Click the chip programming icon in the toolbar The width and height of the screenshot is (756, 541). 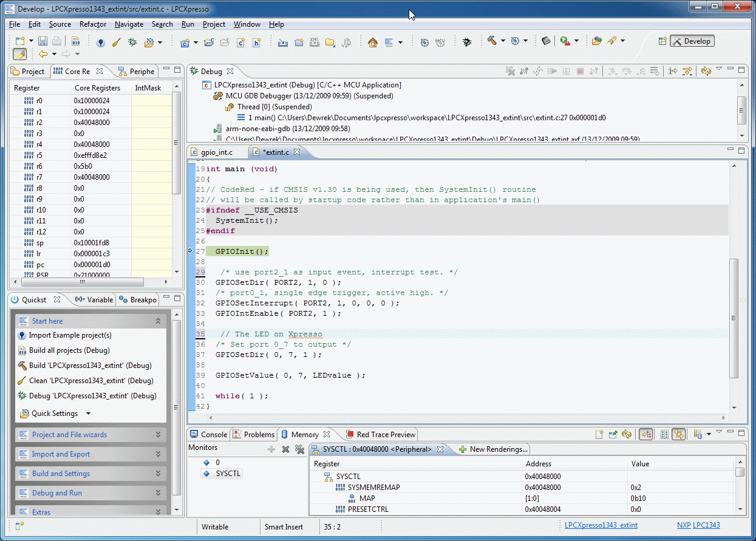click(547, 41)
